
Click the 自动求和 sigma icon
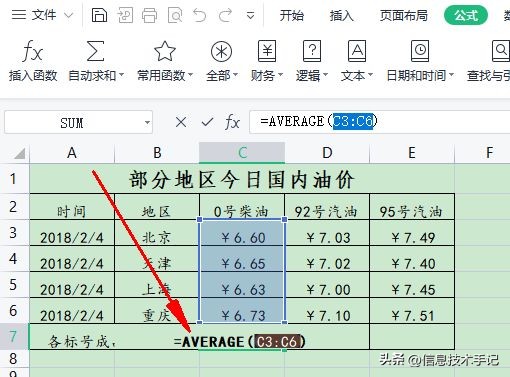pos(95,51)
